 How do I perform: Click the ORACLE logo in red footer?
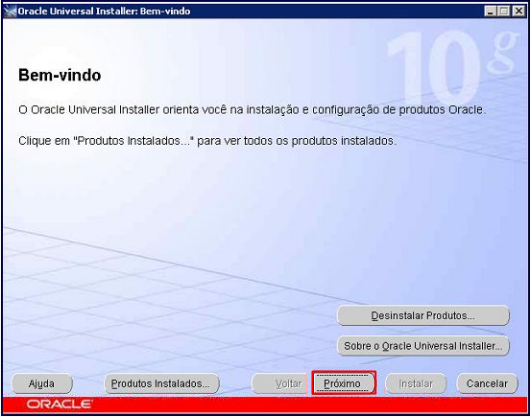[59, 404]
